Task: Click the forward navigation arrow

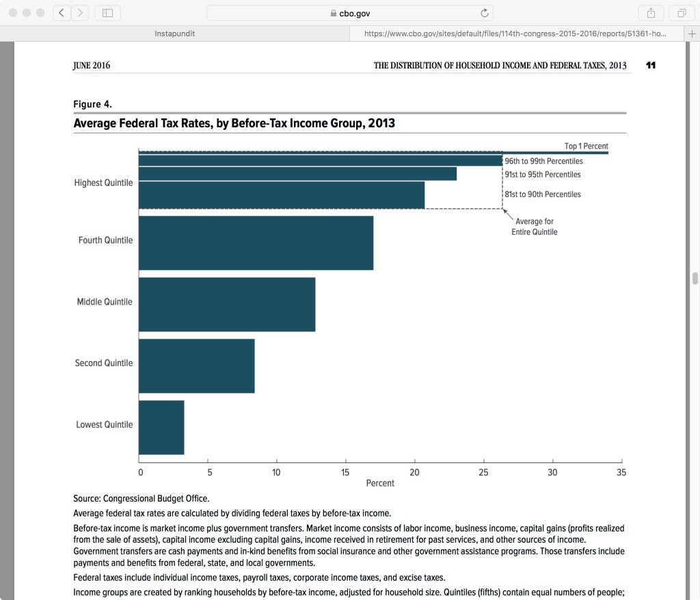Action: tap(80, 12)
